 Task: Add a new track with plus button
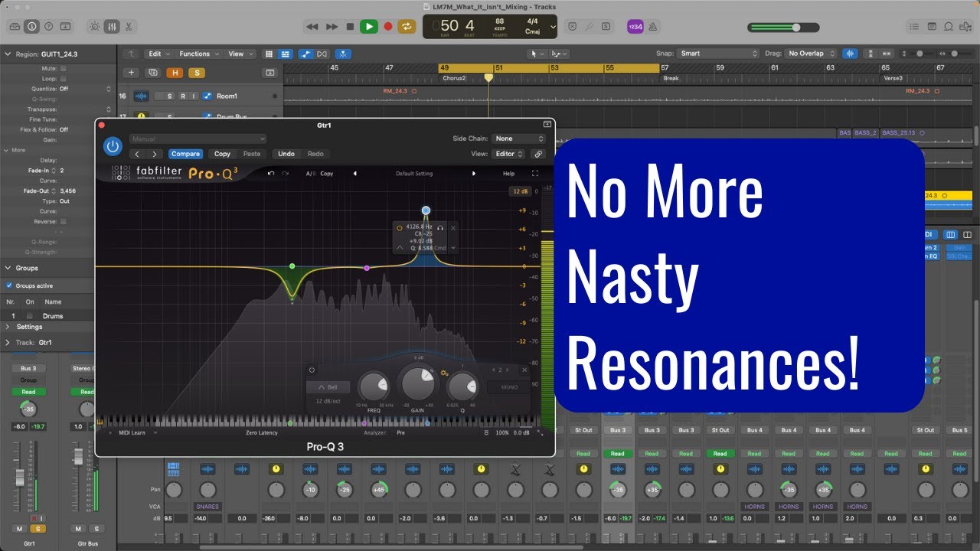tap(132, 73)
